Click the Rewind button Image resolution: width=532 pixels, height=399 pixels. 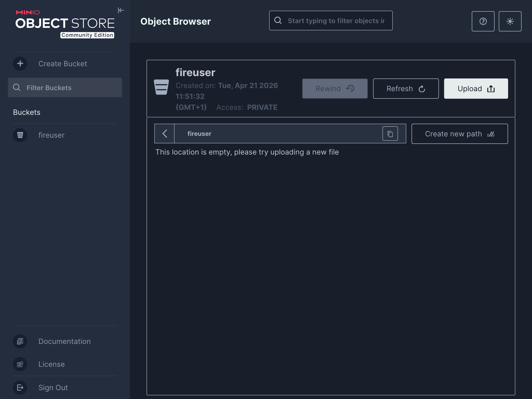tap(335, 89)
